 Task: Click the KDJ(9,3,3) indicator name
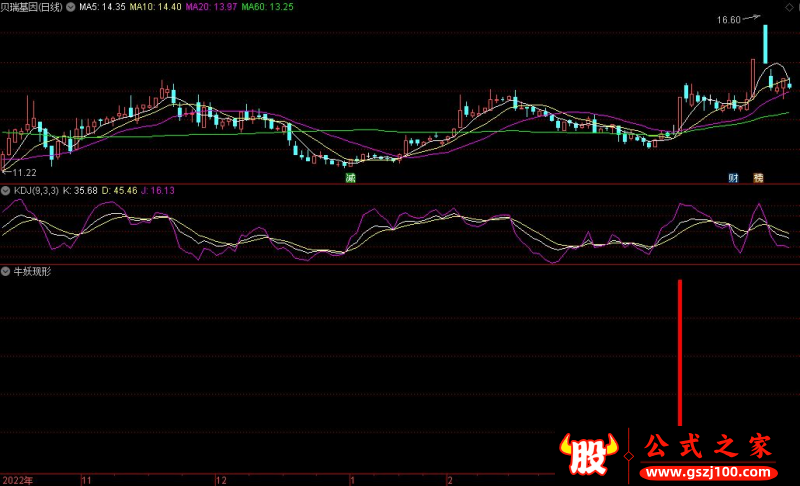[x=36, y=190]
